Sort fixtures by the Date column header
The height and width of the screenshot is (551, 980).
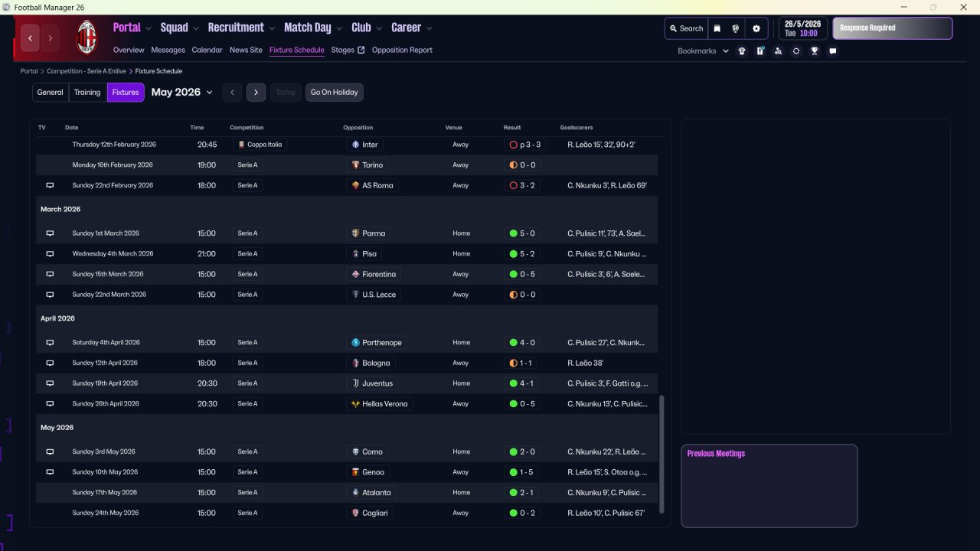click(72, 128)
